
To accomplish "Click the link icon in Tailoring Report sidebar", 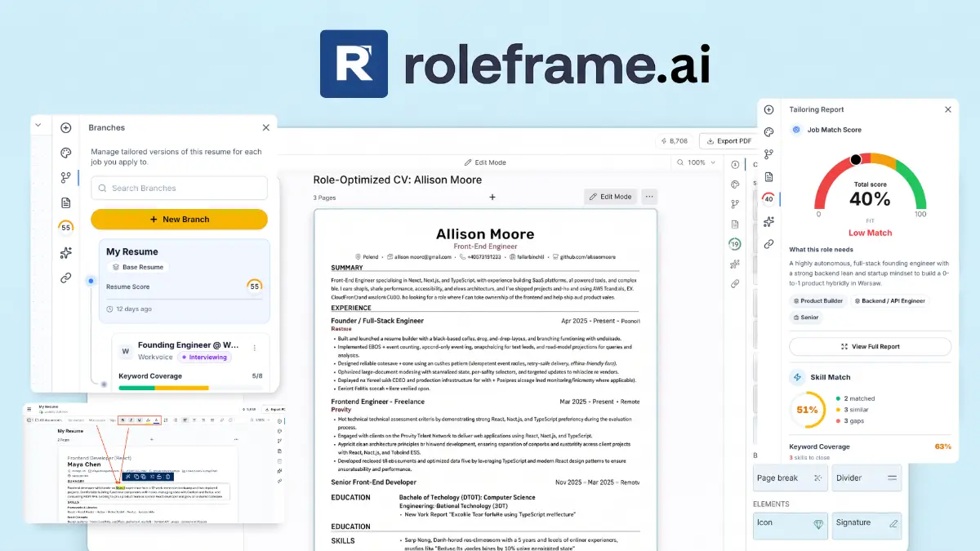I will pyautogui.click(x=768, y=243).
